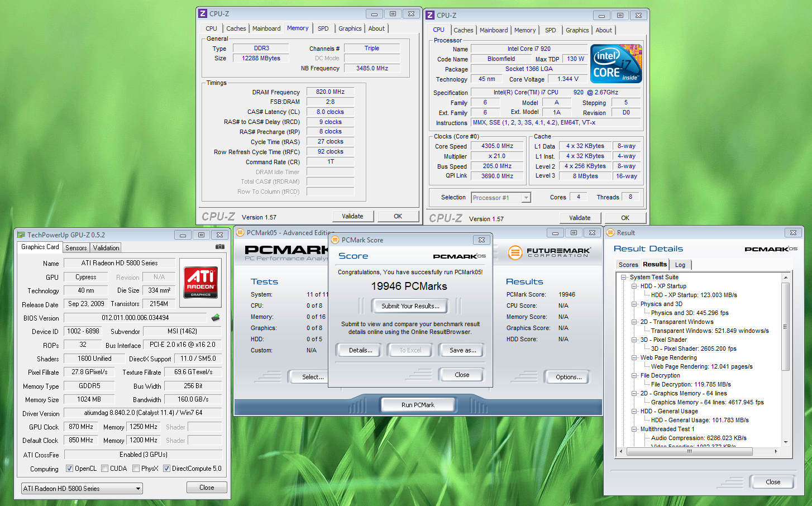Click Save as button in PCMark Score
This screenshot has height=506, width=812.
click(x=463, y=350)
